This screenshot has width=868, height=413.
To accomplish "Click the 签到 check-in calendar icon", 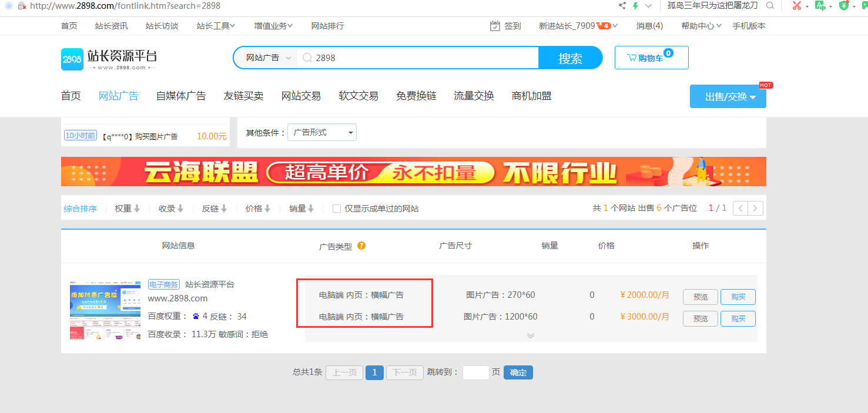I will coord(495,25).
